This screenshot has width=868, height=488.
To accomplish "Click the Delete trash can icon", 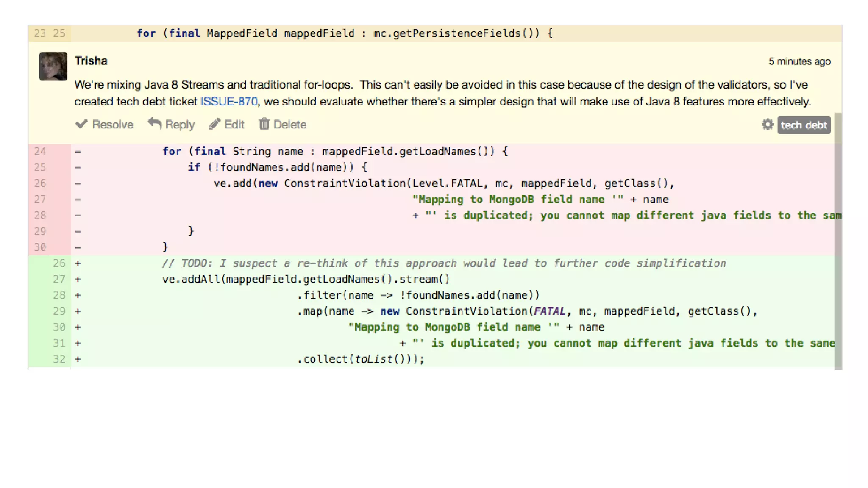I will [x=264, y=124].
